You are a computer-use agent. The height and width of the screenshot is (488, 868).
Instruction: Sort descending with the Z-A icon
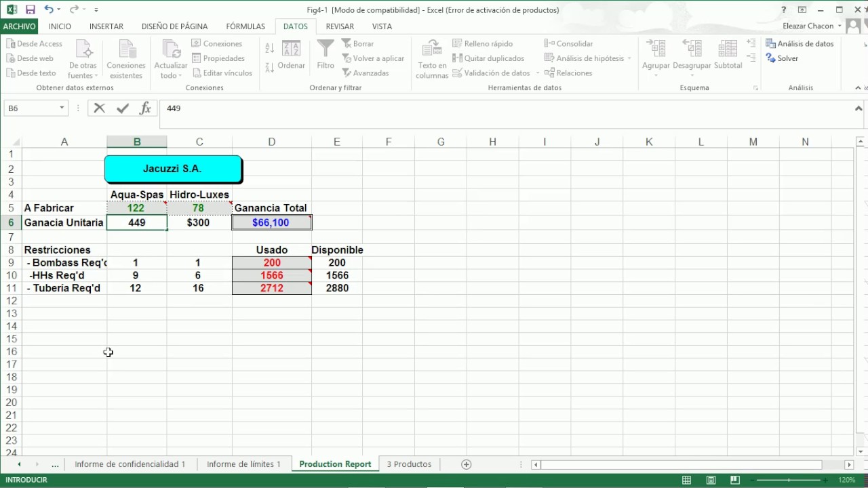point(269,66)
